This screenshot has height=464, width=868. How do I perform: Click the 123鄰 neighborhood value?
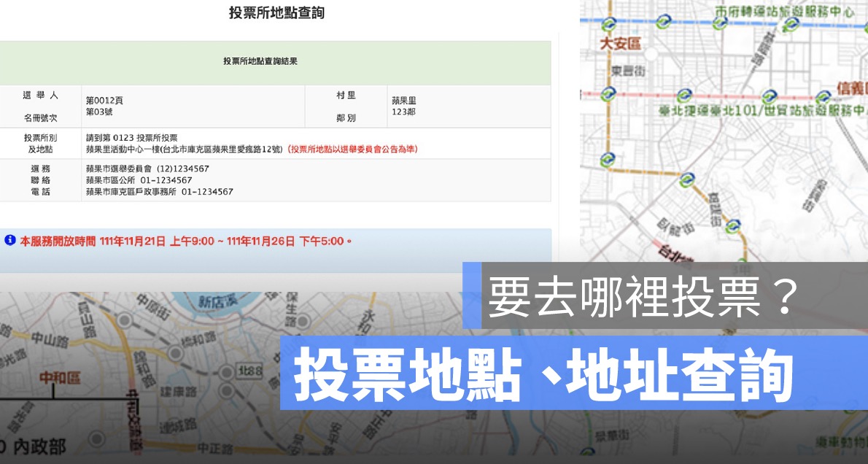(403, 112)
